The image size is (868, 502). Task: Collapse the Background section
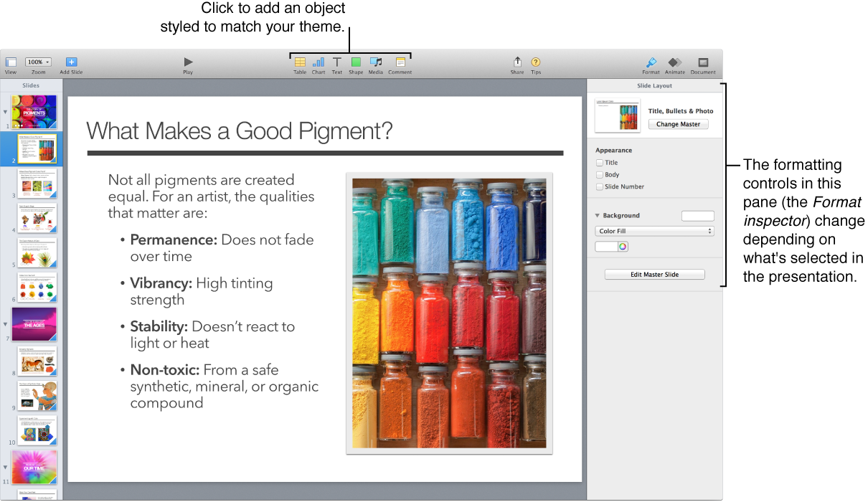(597, 216)
